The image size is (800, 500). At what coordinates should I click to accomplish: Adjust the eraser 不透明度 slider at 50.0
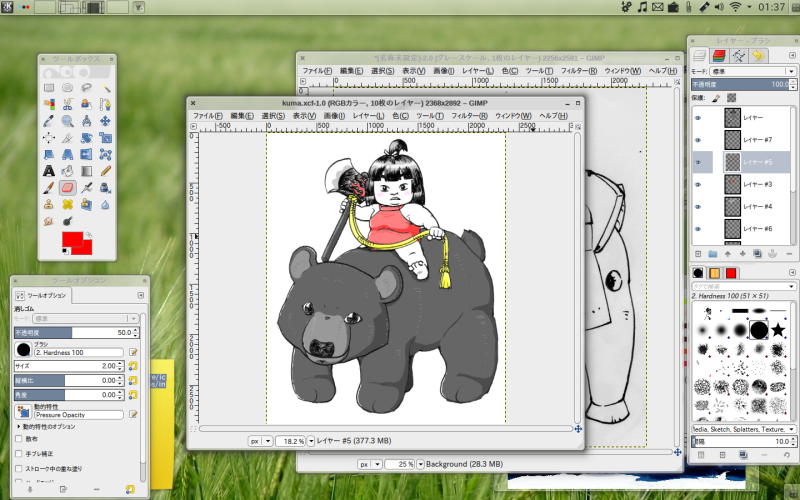click(77, 332)
